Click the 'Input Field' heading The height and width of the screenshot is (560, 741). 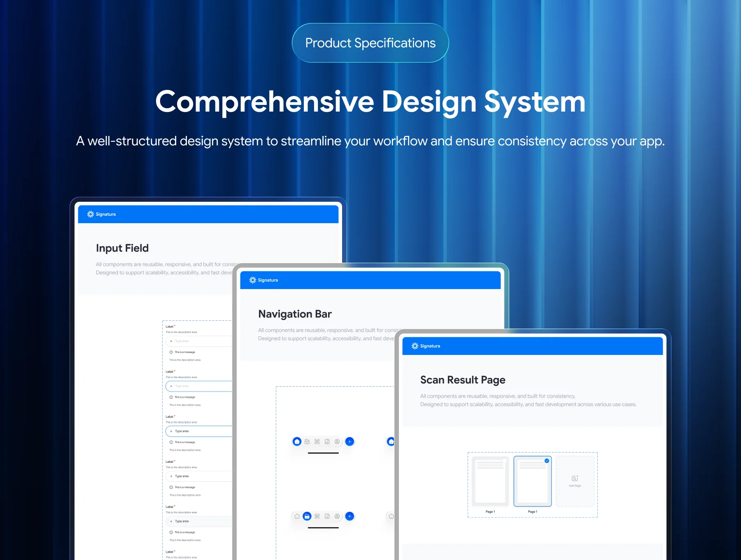click(122, 248)
